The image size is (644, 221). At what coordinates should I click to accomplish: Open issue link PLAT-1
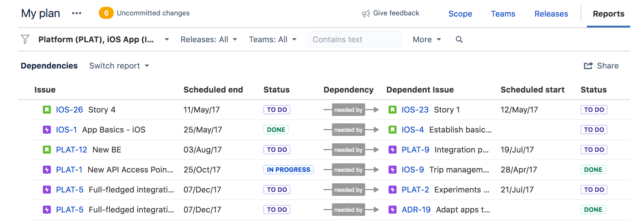tap(69, 170)
